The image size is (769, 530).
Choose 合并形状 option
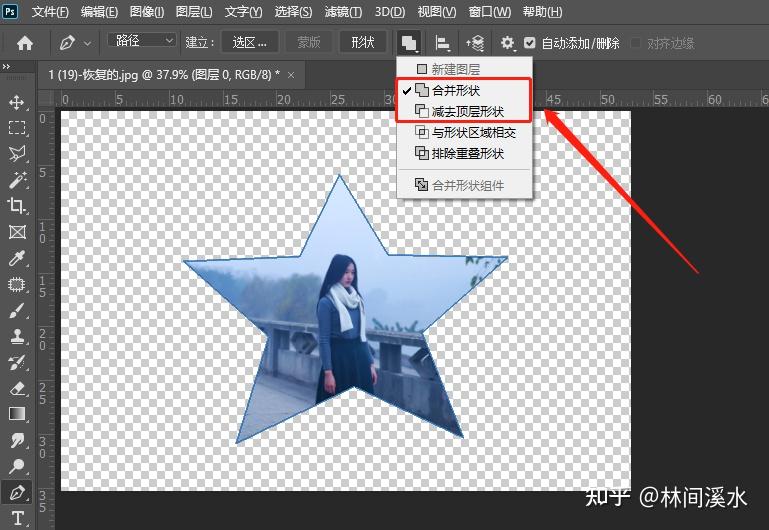tap(464, 90)
